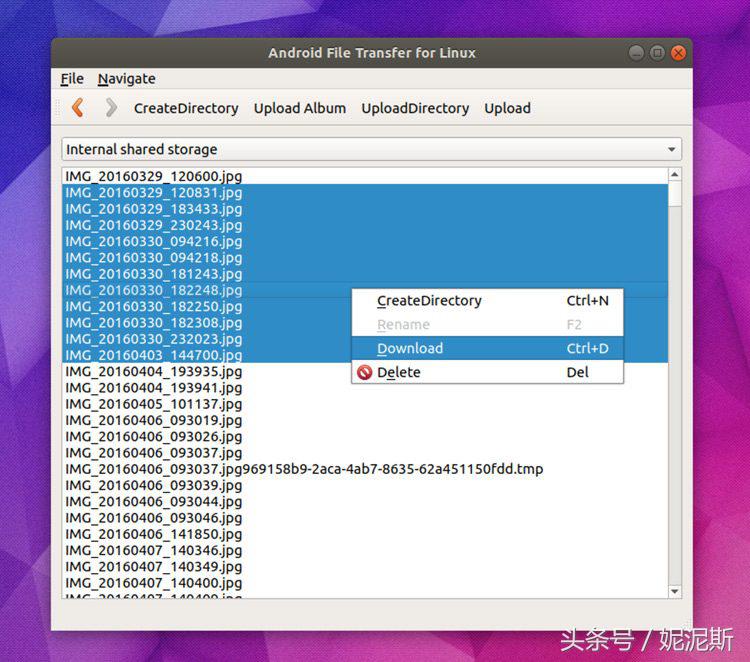Maximize the Android File Transfer window
This screenshot has height=662, width=750.
[657, 53]
